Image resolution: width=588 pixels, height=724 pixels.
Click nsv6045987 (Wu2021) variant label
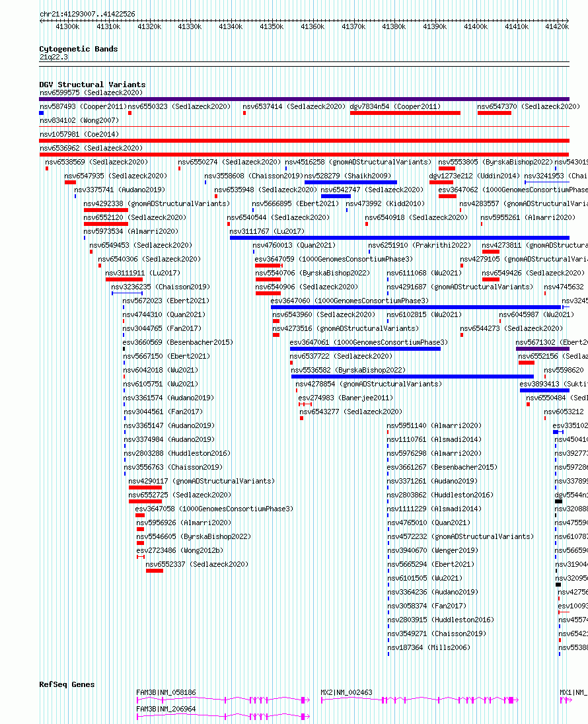point(536,314)
